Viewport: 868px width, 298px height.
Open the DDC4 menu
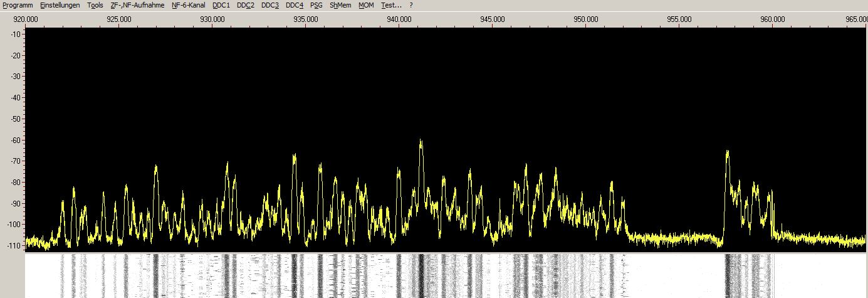click(x=295, y=5)
